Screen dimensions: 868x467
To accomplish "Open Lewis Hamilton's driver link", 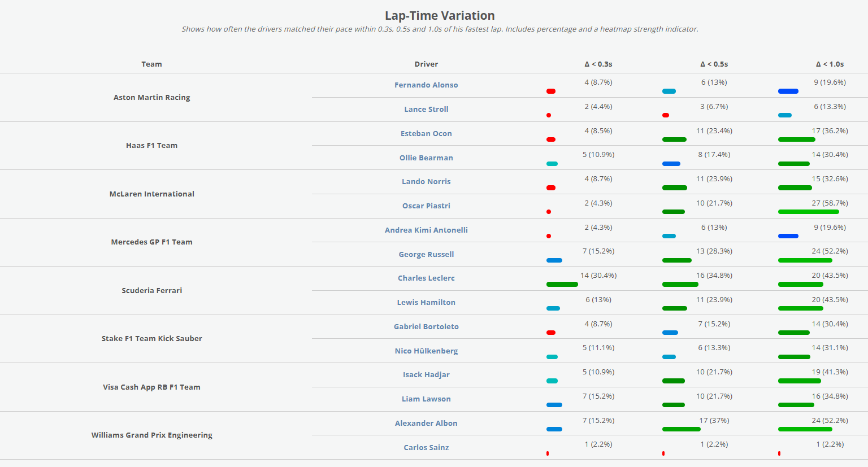I will pyautogui.click(x=426, y=302).
